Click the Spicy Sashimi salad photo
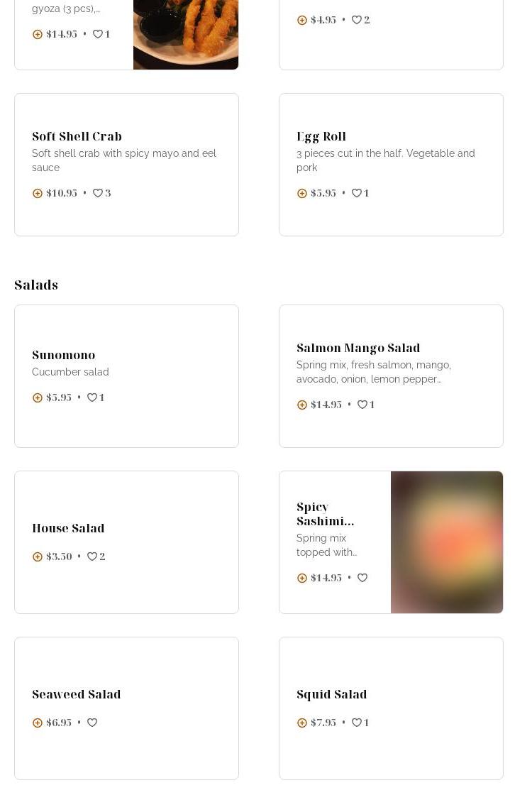 coord(447,542)
